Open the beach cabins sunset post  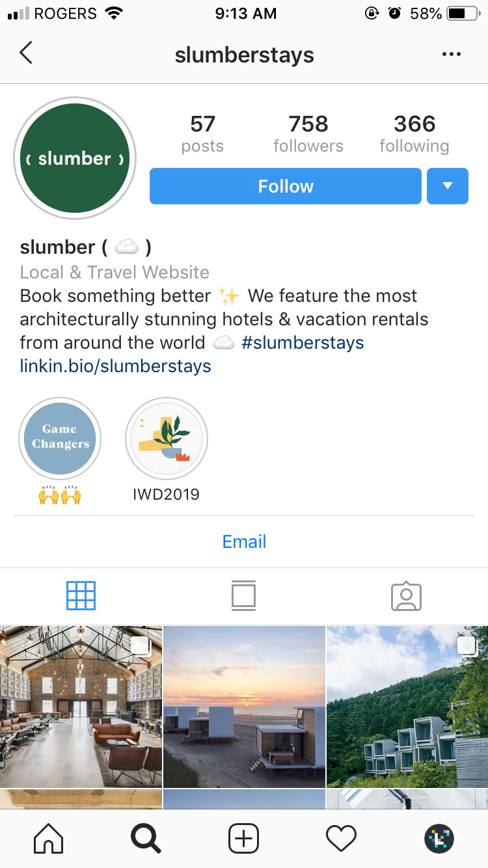click(244, 707)
